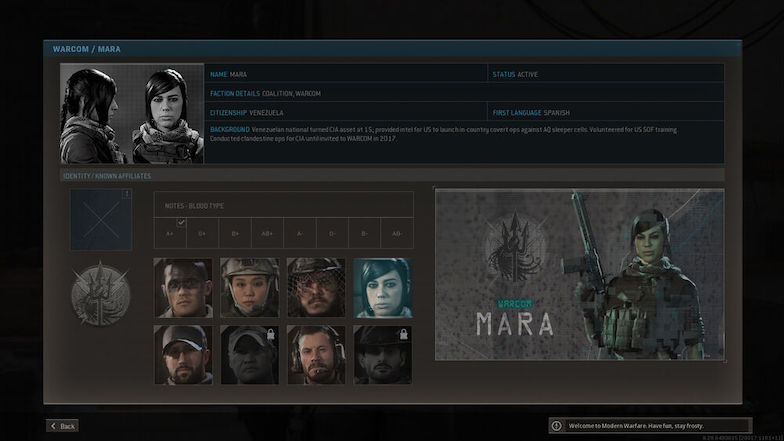Click the large MARA title on the card
784x441 pixels.
(515, 324)
